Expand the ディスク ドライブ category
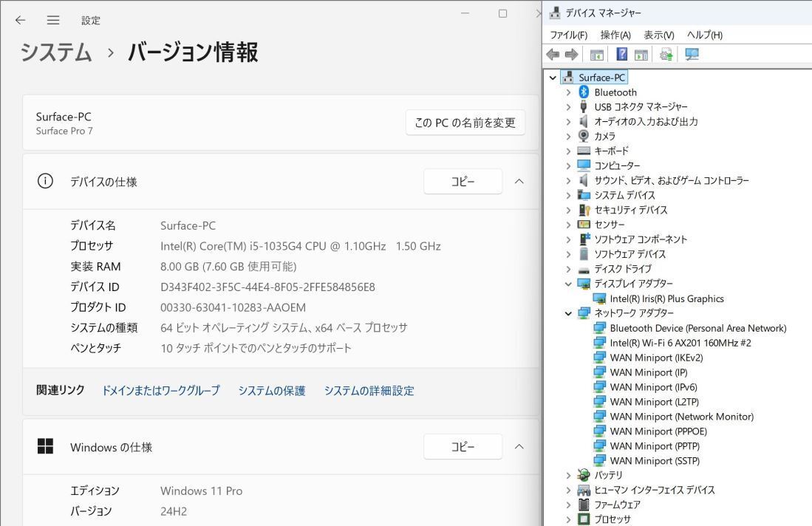The height and width of the screenshot is (526, 812). [x=569, y=269]
